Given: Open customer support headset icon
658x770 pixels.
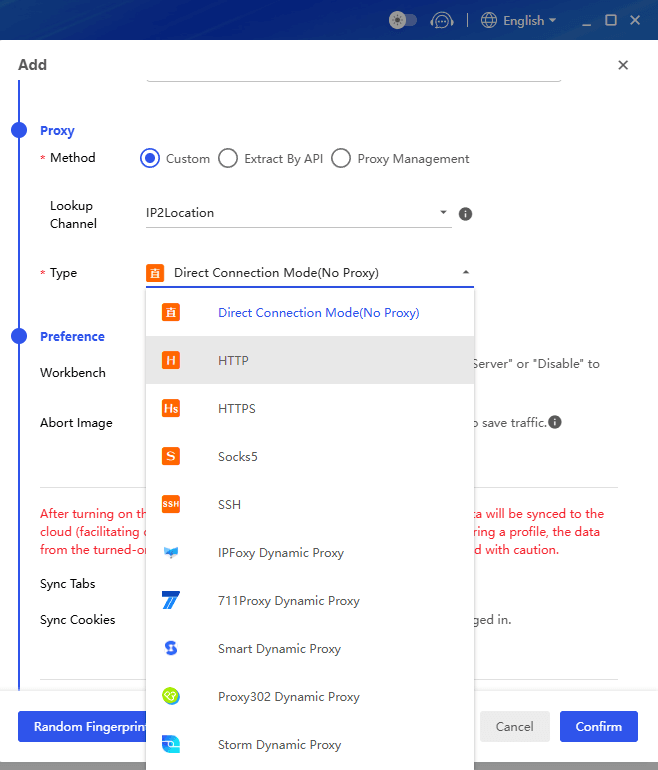Looking at the screenshot, I should tap(441, 20).
